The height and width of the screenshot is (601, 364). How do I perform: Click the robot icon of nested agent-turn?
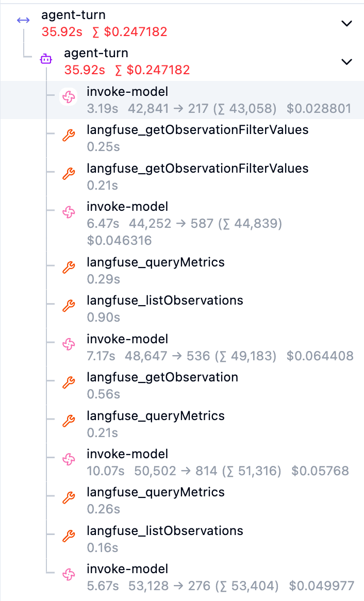tap(46, 59)
